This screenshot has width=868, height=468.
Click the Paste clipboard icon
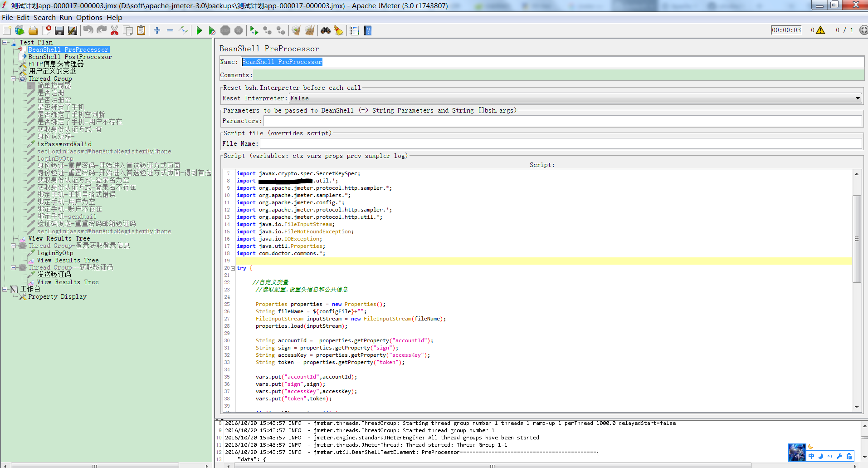pos(141,30)
